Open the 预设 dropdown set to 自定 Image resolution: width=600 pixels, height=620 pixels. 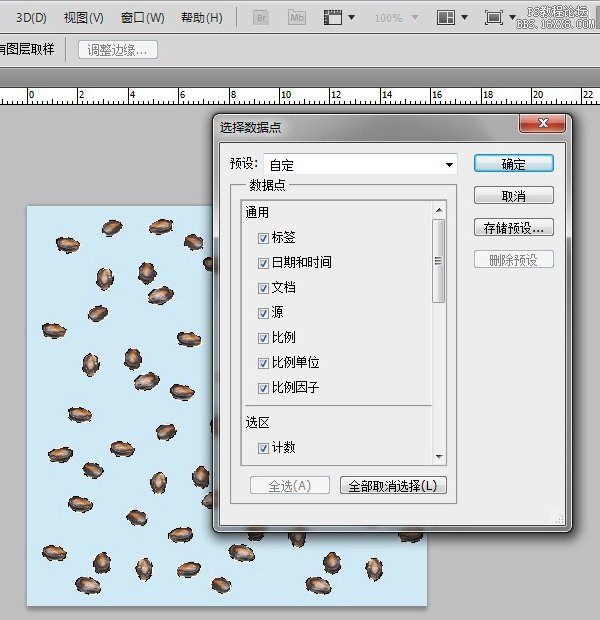(x=360, y=164)
